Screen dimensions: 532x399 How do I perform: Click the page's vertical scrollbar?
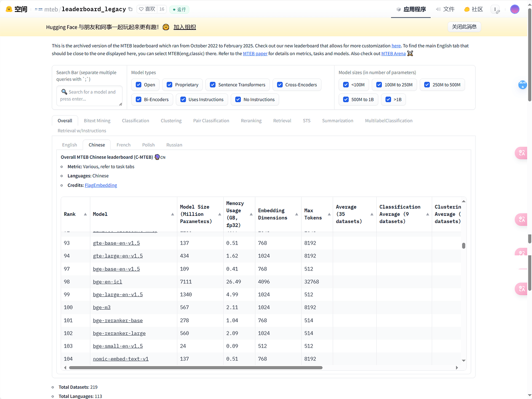coord(530,56)
